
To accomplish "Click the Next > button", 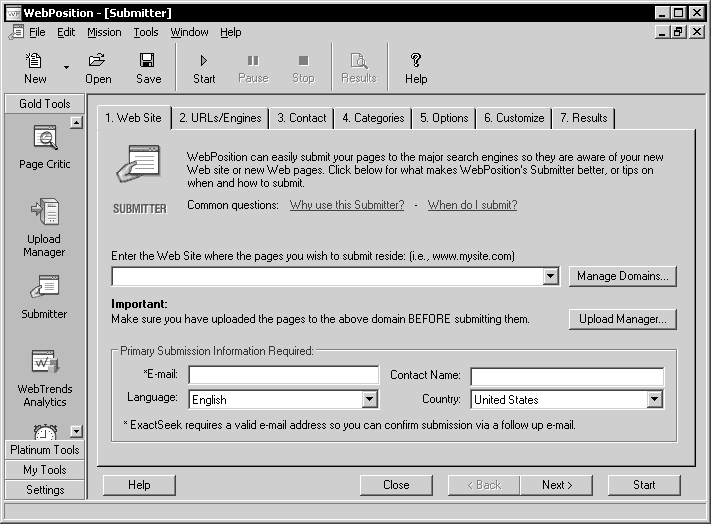I will point(557,485).
